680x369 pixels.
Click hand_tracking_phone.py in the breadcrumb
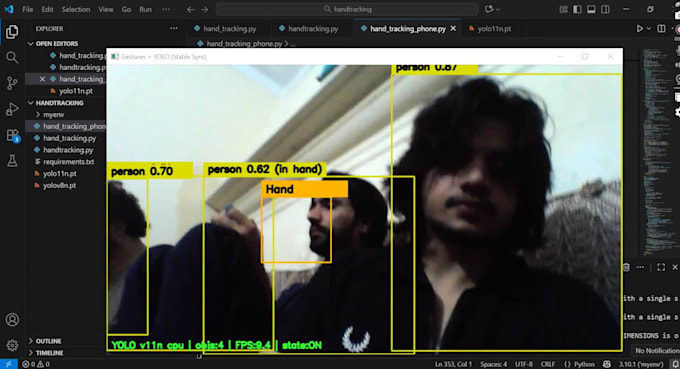point(244,44)
